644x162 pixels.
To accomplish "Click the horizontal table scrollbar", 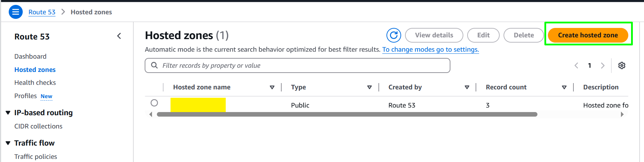I will (347, 115).
